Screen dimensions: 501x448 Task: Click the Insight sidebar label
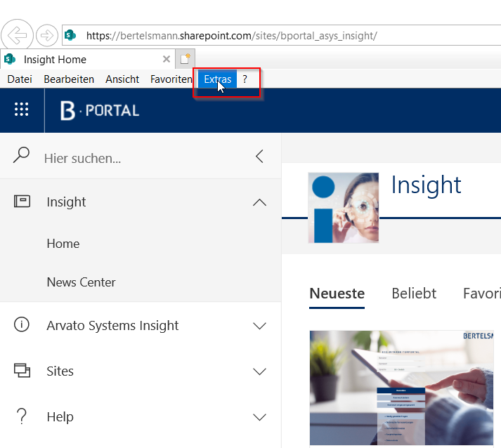66,202
